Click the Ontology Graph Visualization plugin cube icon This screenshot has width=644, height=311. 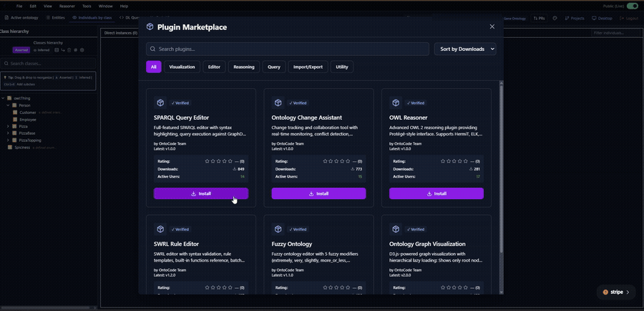pyautogui.click(x=396, y=229)
